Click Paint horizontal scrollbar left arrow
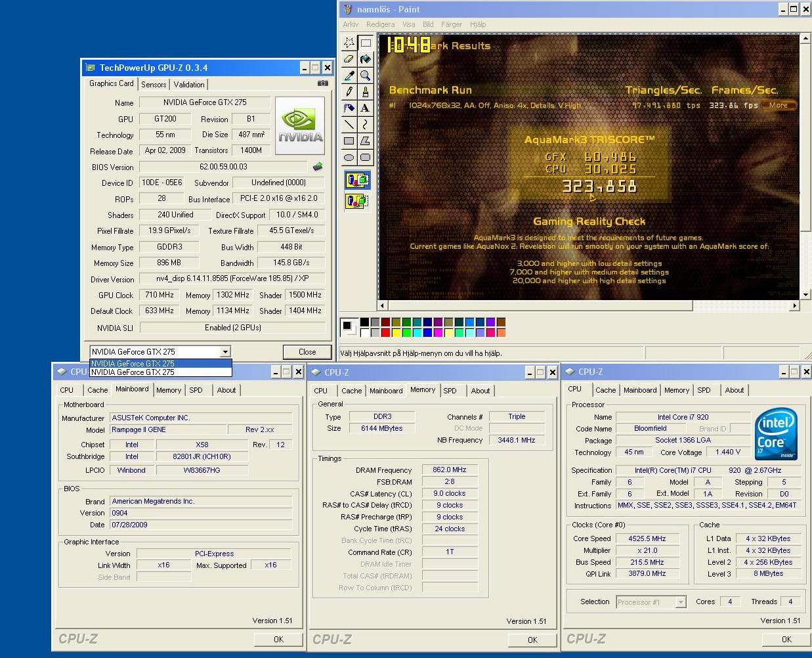The image size is (812, 658). (x=383, y=306)
